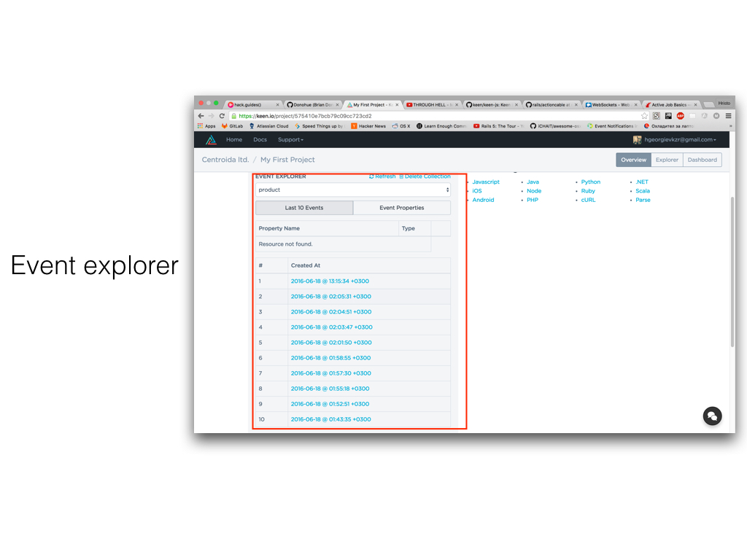
Task: Click the S extension icon in toolbar
Action: (657, 116)
